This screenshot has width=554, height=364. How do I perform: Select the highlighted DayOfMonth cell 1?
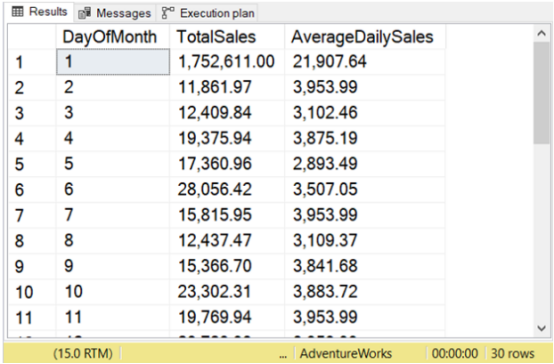[x=113, y=62]
